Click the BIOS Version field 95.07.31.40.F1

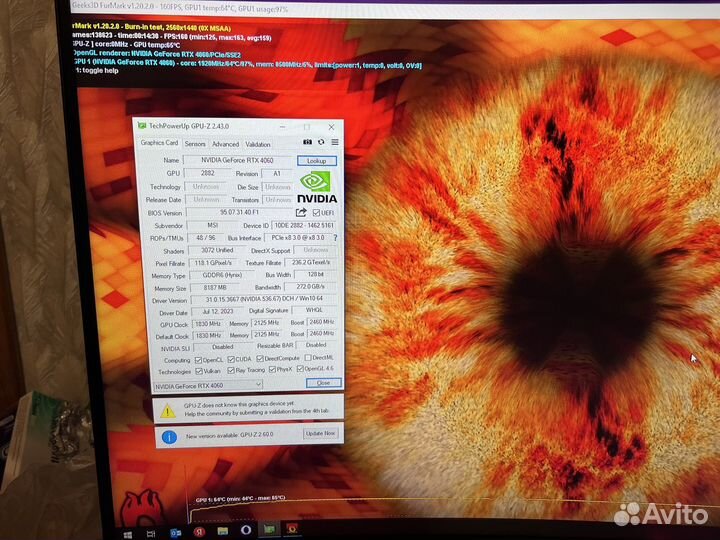(239, 212)
